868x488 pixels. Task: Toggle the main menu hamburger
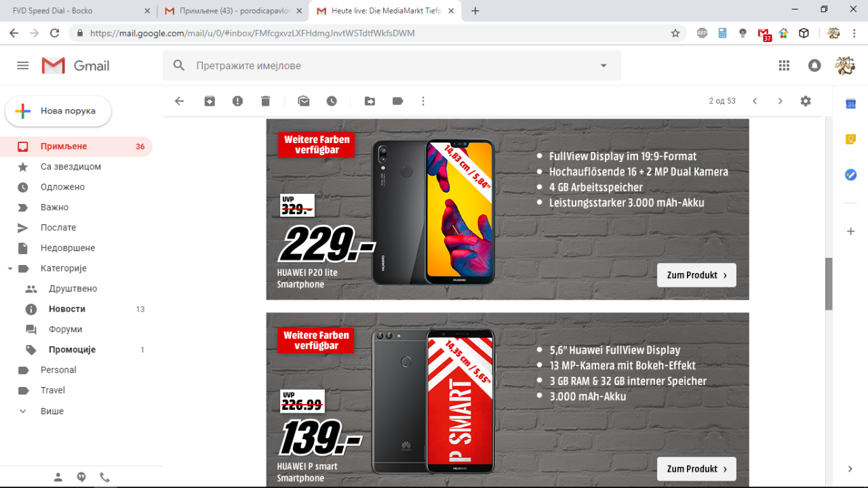tap(23, 66)
